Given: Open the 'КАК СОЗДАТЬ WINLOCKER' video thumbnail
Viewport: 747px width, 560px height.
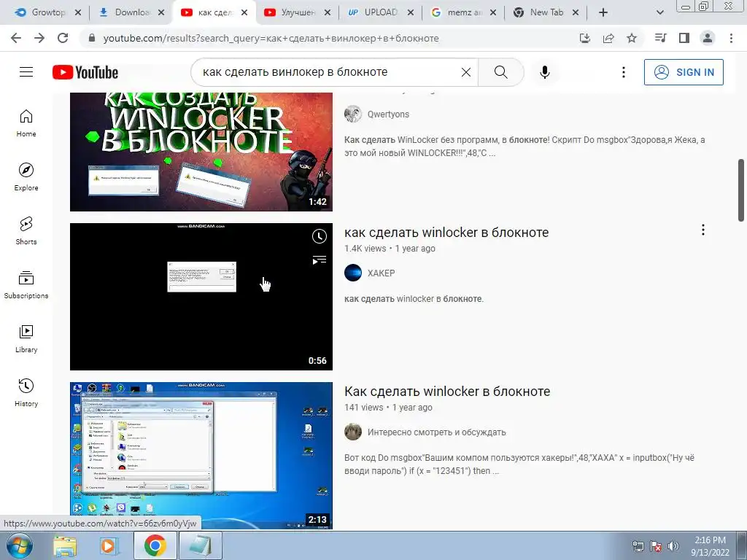Looking at the screenshot, I should point(201,152).
